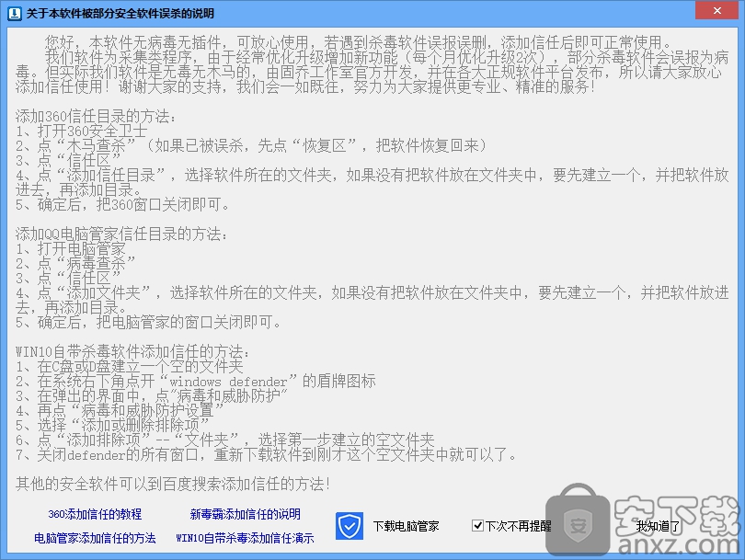Click the line 2、点"病毒查杀"
The width and height of the screenshot is (745, 560).
click(75, 263)
